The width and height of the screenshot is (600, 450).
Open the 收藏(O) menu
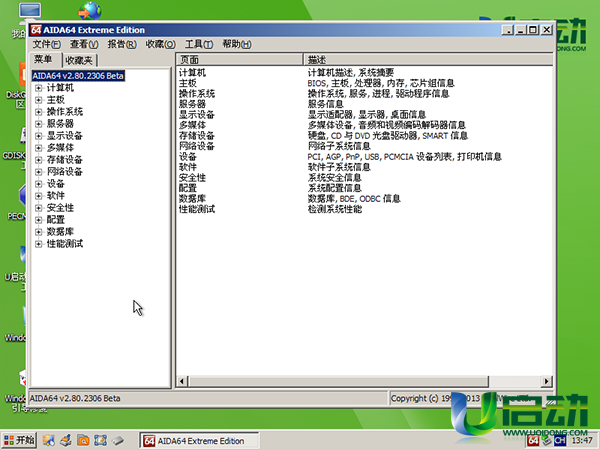(x=160, y=44)
